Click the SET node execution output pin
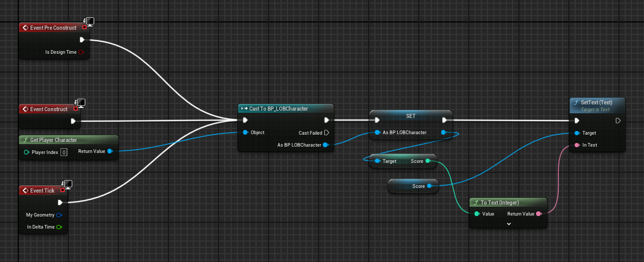 (444, 120)
